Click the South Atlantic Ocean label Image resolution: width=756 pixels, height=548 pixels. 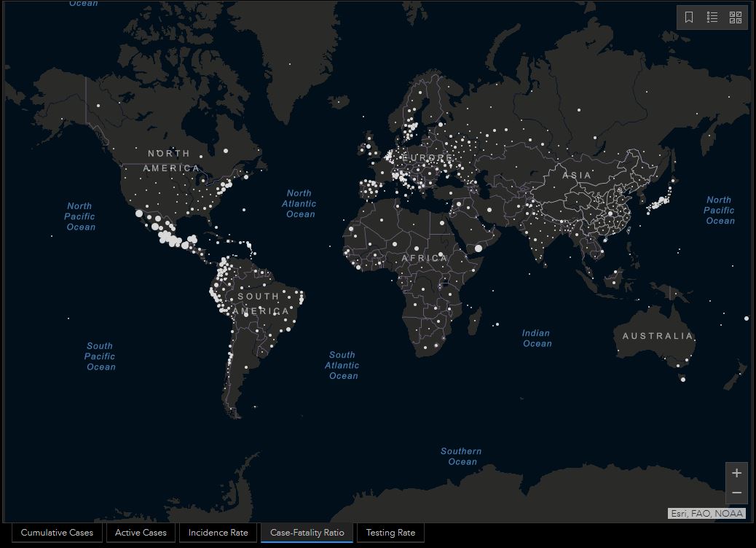coord(342,365)
